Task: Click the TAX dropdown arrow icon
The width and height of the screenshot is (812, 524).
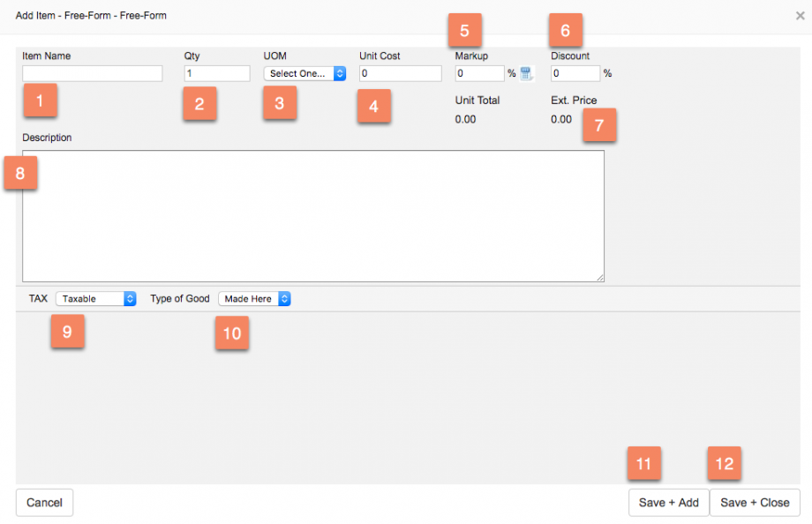Action: click(x=128, y=298)
